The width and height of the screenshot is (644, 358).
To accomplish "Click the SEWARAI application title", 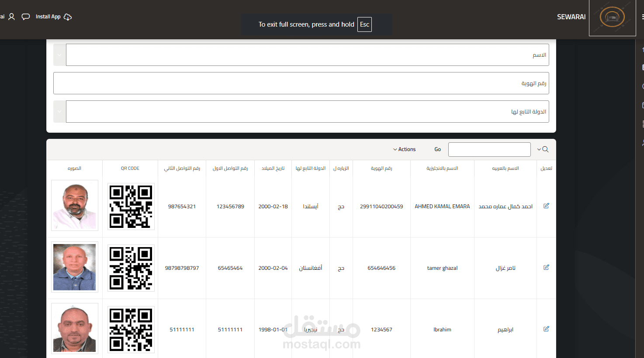I will pyautogui.click(x=571, y=17).
